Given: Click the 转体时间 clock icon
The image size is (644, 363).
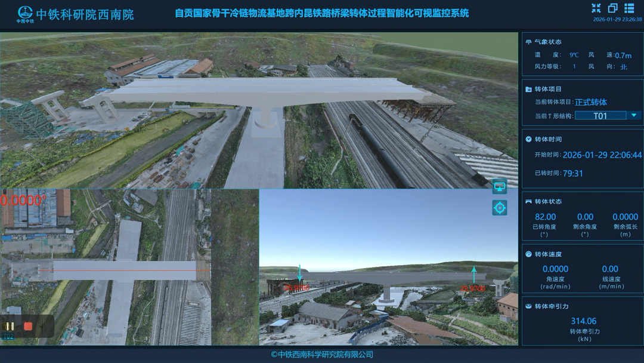Looking at the screenshot, I should (x=529, y=140).
